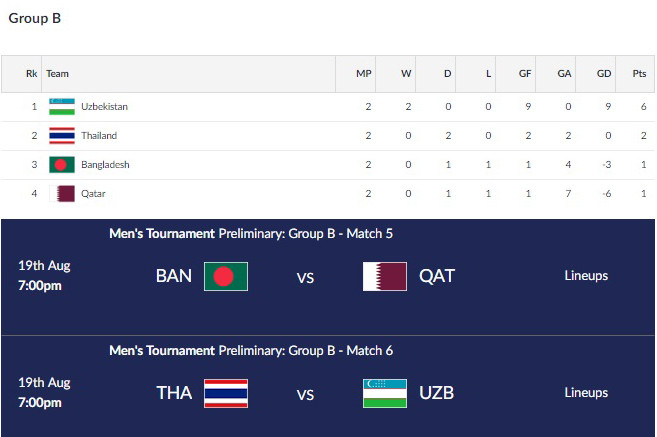Click the BAN flag in Match 5
The height and width of the screenshot is (437, 657).
(226, 276)
